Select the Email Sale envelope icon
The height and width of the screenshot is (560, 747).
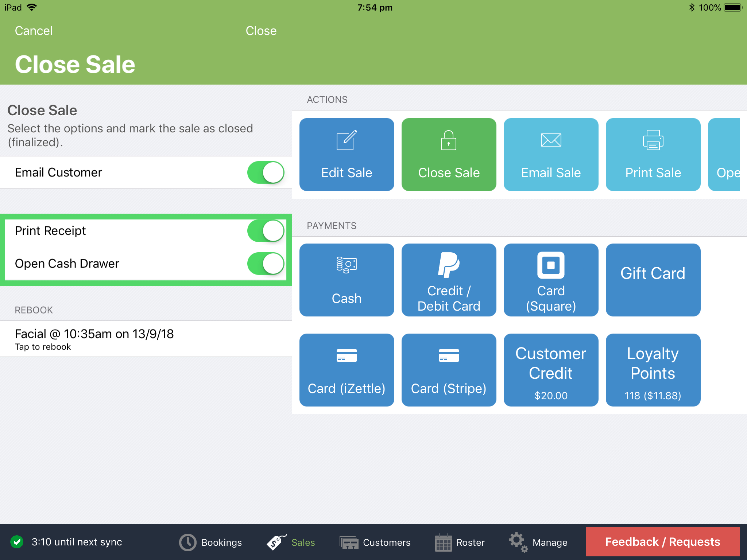(551, 140)
